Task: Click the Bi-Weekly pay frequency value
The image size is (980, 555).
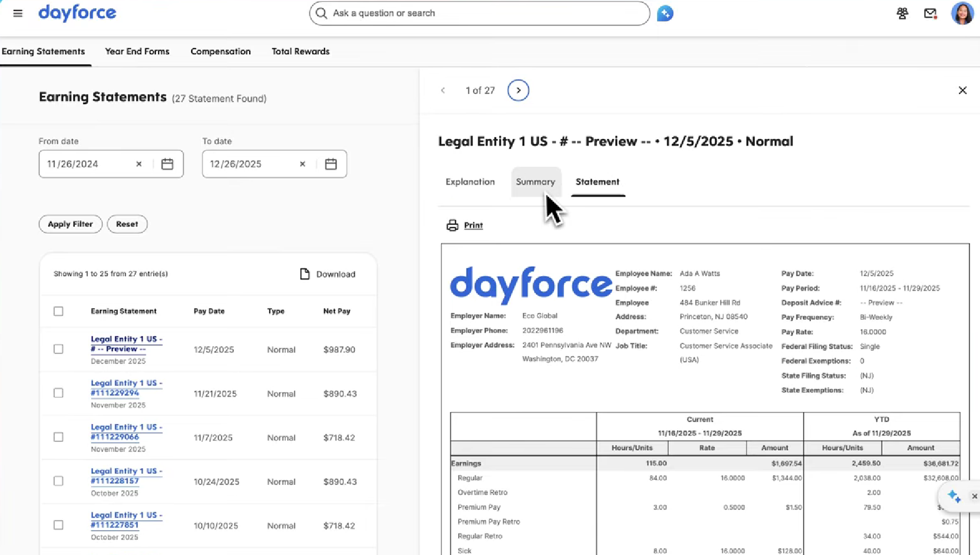Action: [x=876, y=318]
